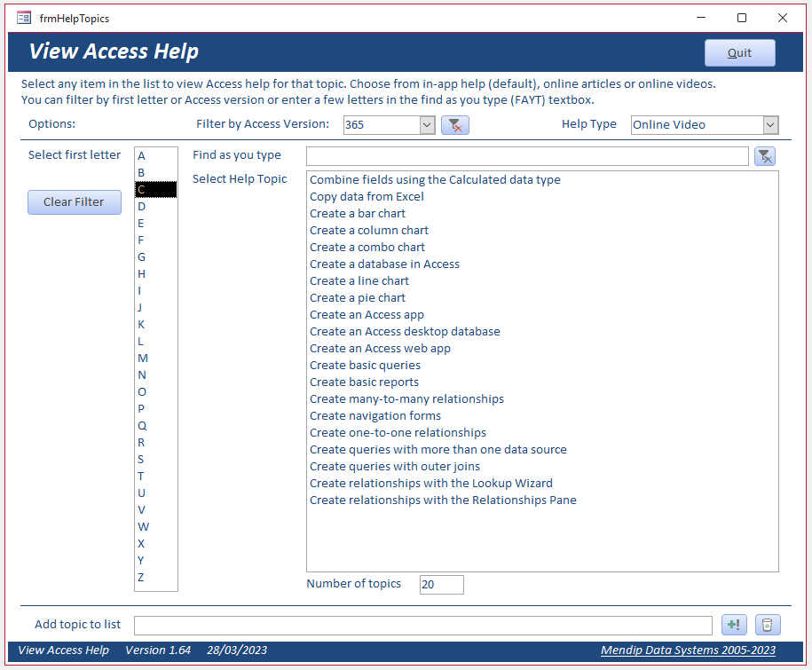Clear the Access version filter icon
Screen dimensions: 812x670
tap(454, 125)
